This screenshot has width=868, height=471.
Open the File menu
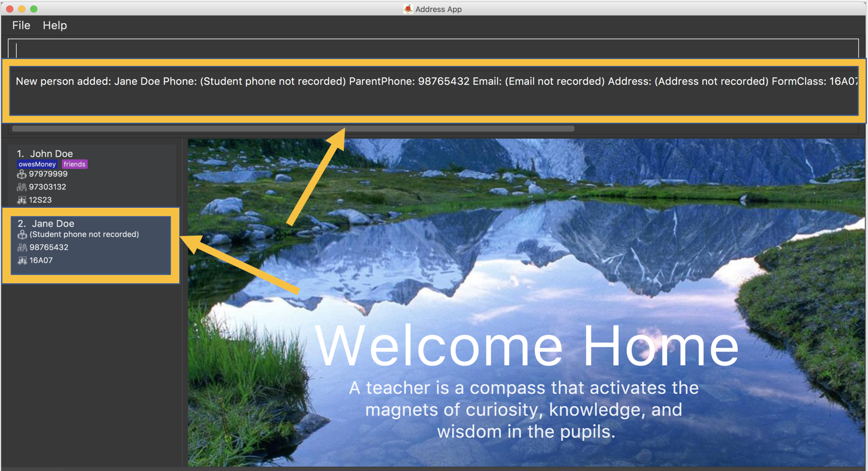click(21, 25)
